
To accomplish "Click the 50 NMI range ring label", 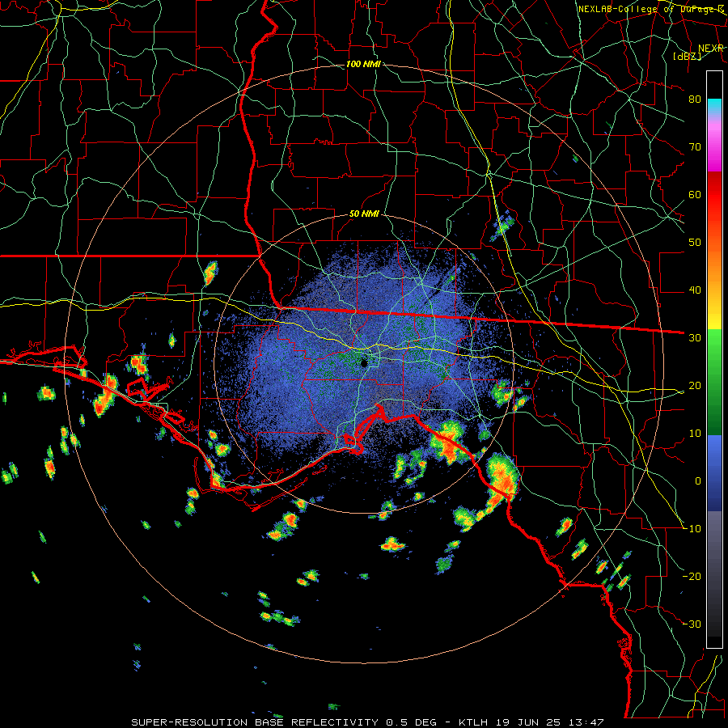I will (364, 214).
